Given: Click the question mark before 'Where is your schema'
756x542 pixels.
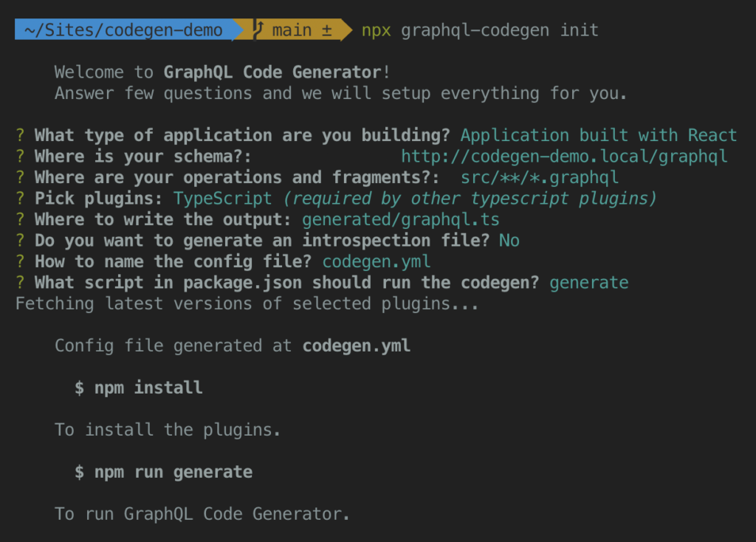Looking at the screenshot, I should point(21,157).
